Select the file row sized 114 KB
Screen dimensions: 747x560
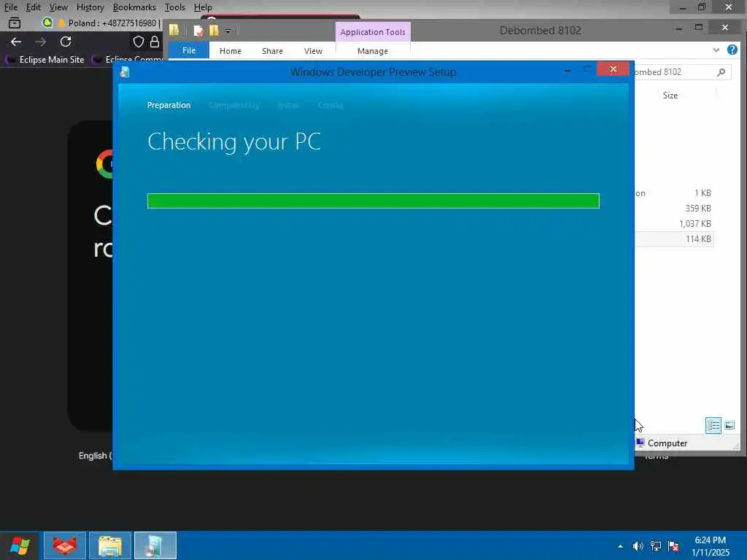(x=673, y=238)
